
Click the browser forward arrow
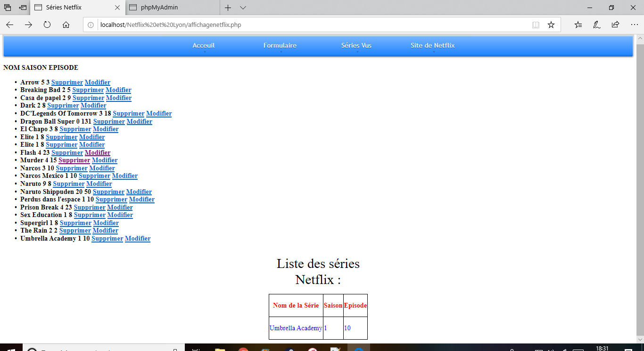28,25
